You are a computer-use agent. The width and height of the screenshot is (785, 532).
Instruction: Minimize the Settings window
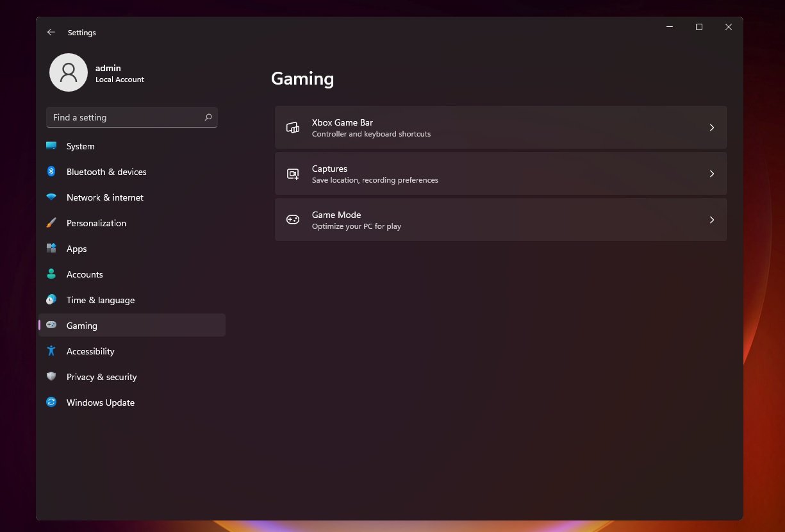[670, 27]
